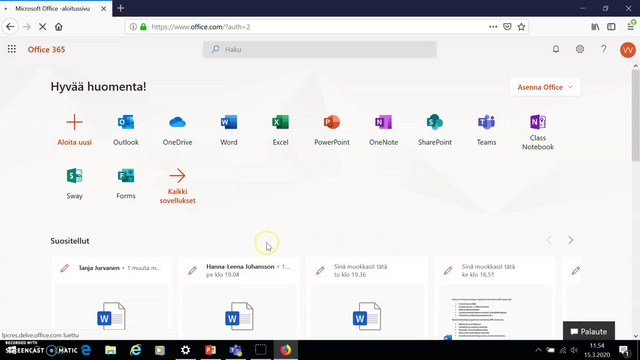This screenshot has width=640, height=360.
Task: Open Internet Explorer from the taskbar
Action: tap(136, 350)
